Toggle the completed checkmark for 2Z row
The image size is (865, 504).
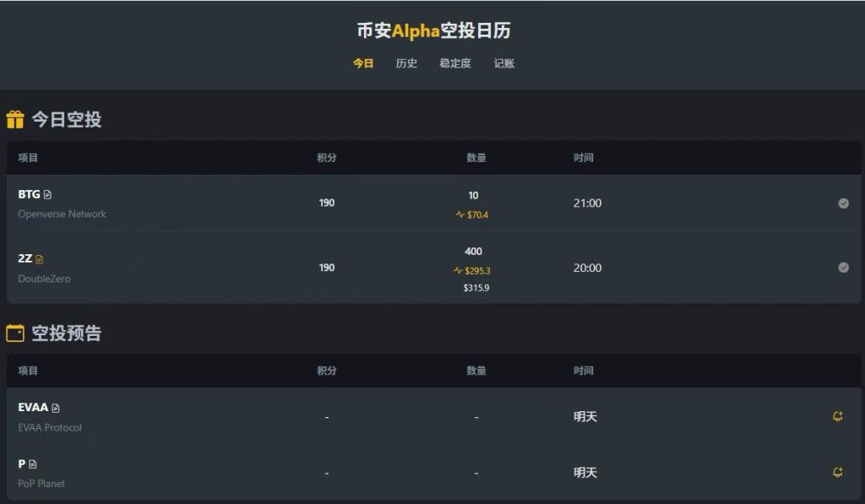(843, 268)
